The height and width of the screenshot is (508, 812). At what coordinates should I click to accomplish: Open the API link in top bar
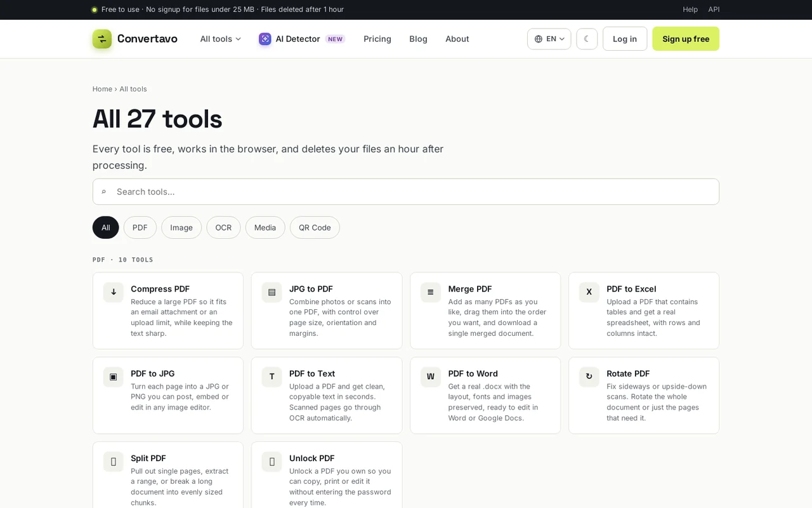coord(714,10)
